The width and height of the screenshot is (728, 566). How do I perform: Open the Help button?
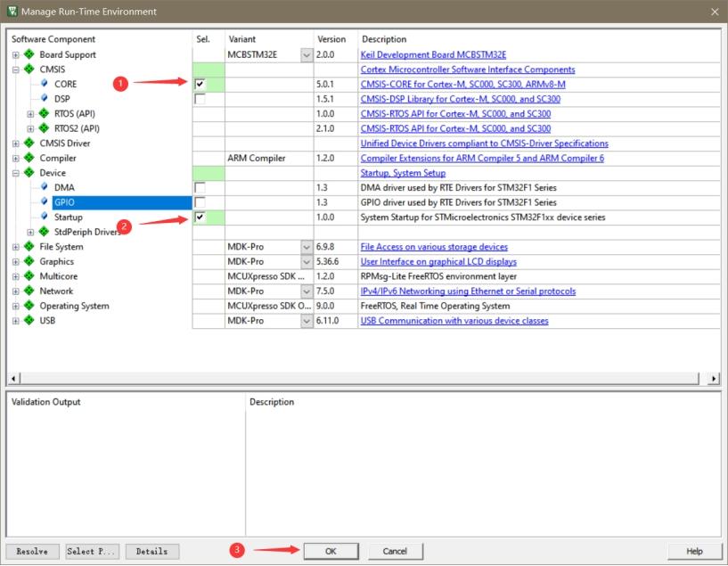pos(694,551)
